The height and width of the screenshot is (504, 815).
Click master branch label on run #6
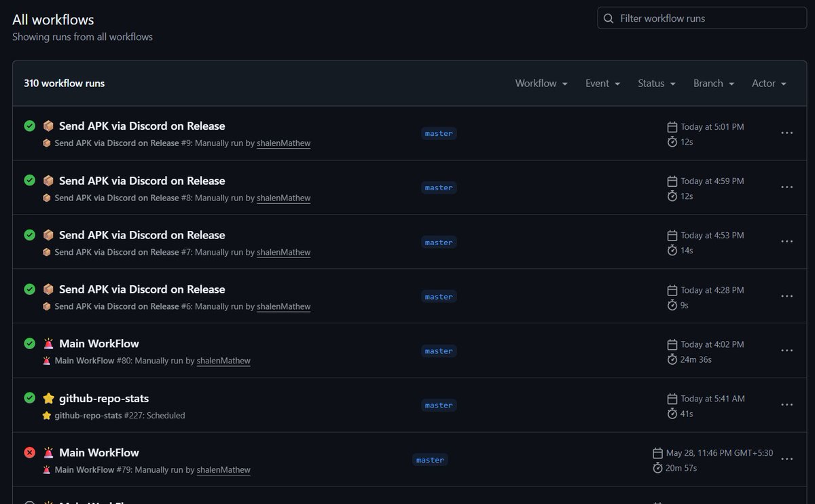439,296
